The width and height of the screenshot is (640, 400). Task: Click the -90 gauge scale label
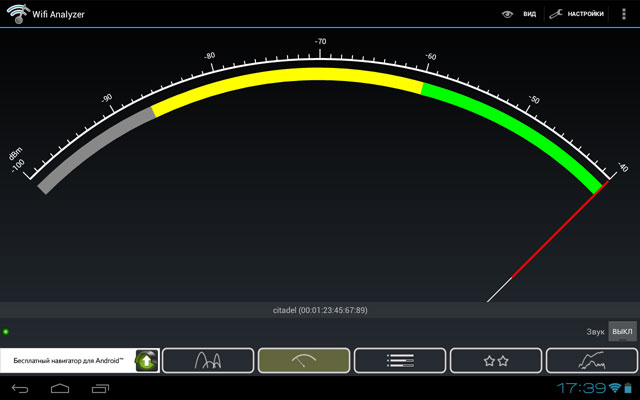click(107, 98)
